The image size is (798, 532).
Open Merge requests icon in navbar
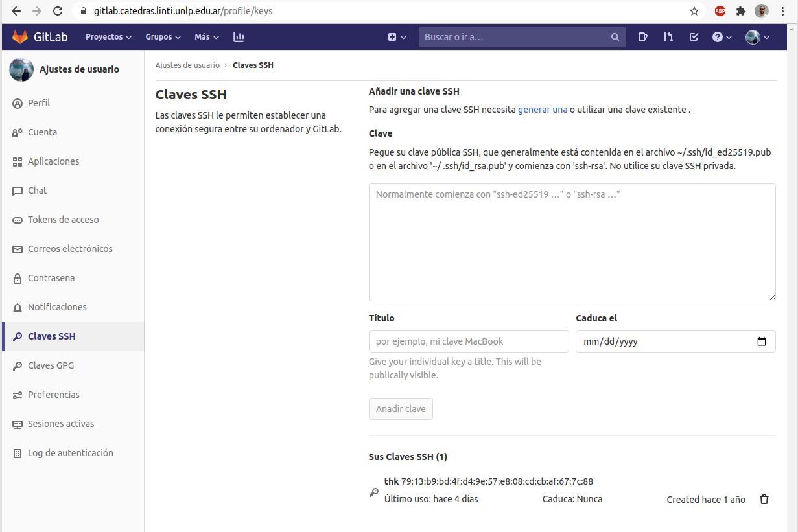tap(668, 37)
